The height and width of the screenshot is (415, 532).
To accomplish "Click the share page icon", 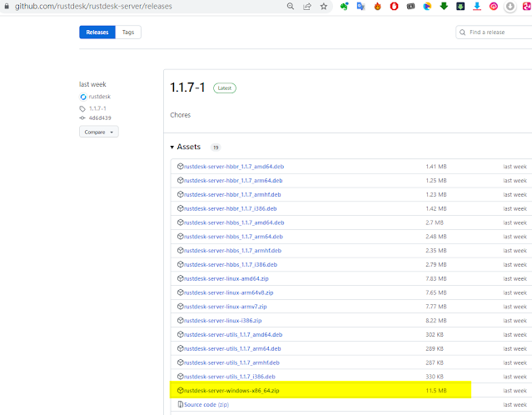I will 307,6.
